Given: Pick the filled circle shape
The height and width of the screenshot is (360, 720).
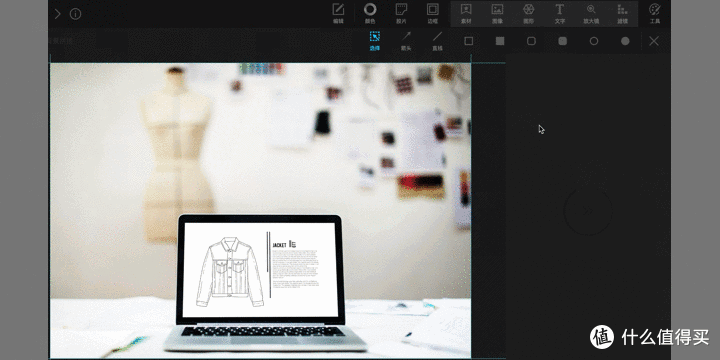Looking at the screenshot, I should (625, 41).
